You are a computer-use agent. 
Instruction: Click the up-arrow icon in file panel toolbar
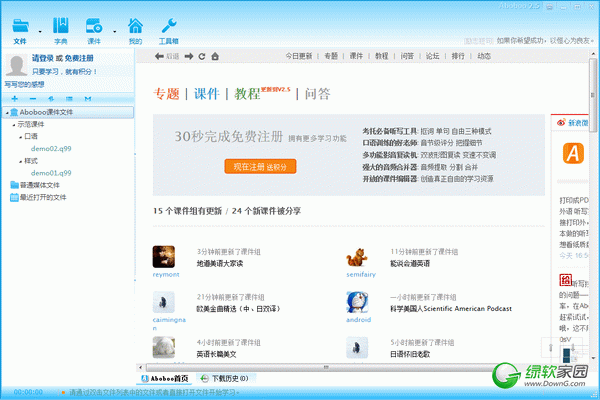click(51, 99)
